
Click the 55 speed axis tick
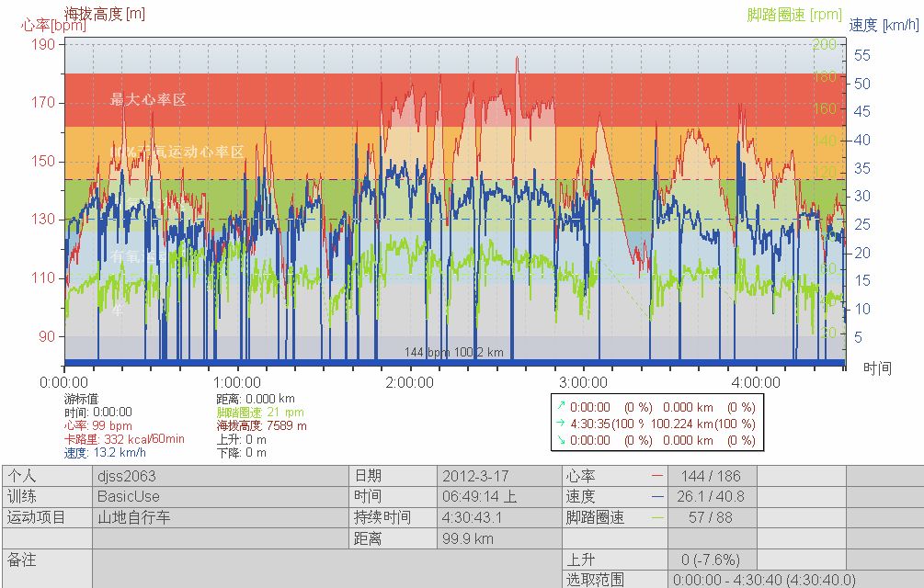[862, 55]
